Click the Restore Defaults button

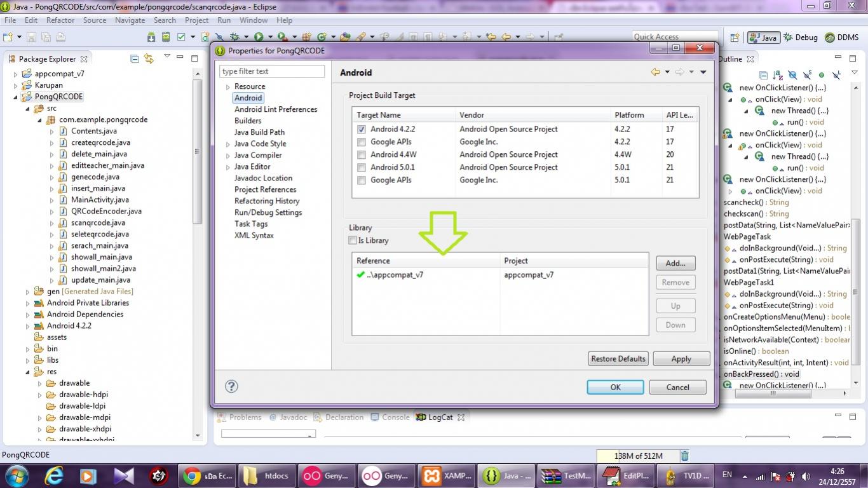pyautogui.click(x=618, y=358)
